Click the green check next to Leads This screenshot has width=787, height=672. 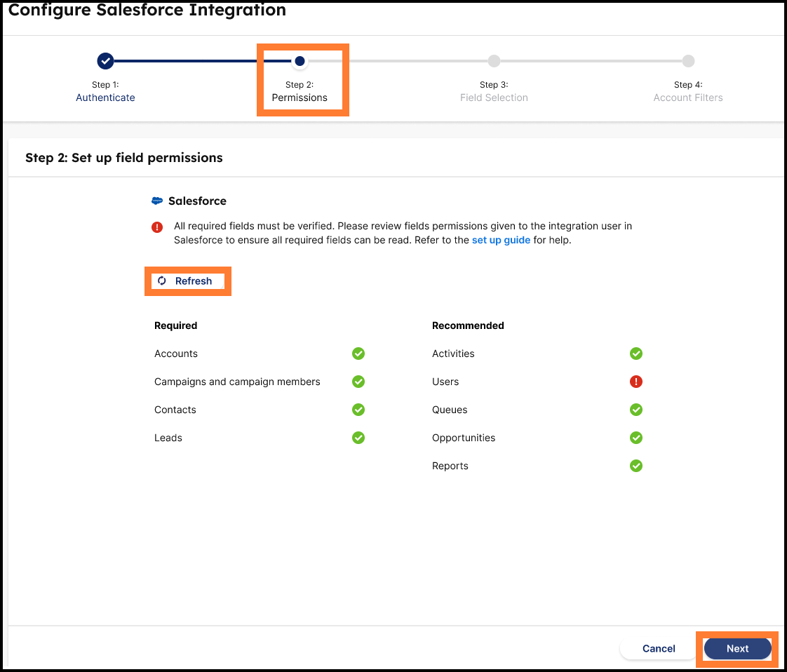click(358, 438)
